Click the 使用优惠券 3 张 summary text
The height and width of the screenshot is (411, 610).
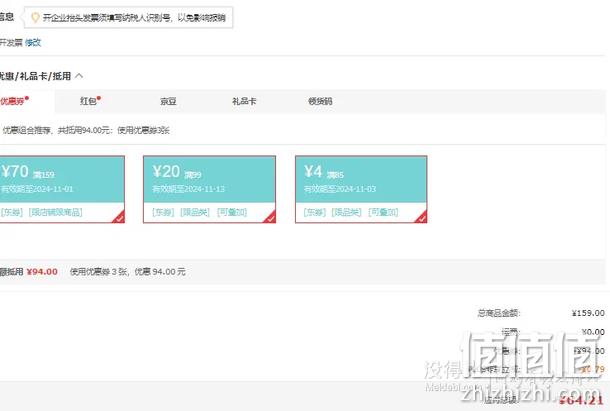click(128, 272)
